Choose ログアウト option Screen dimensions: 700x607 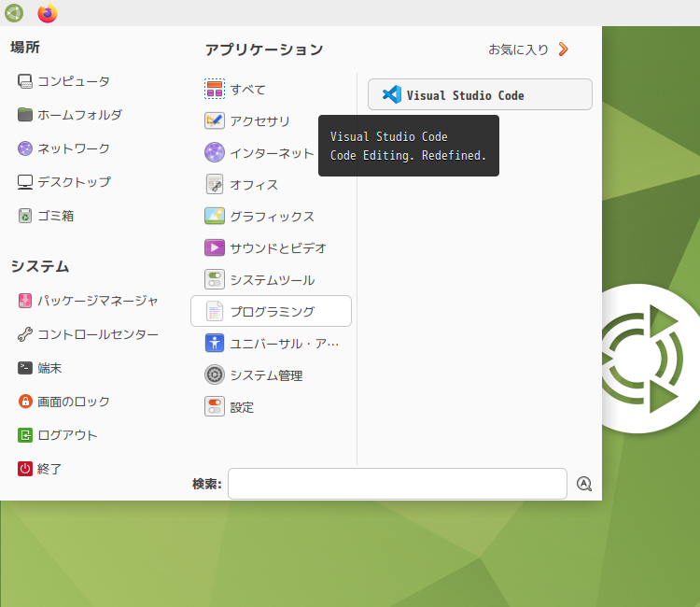click(58, 435)
